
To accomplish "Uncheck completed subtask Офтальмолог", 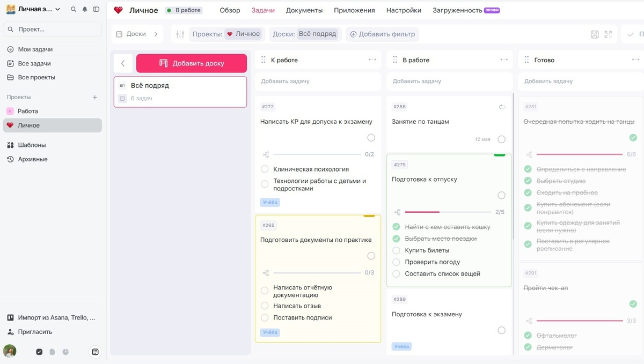I will [528, 336].
